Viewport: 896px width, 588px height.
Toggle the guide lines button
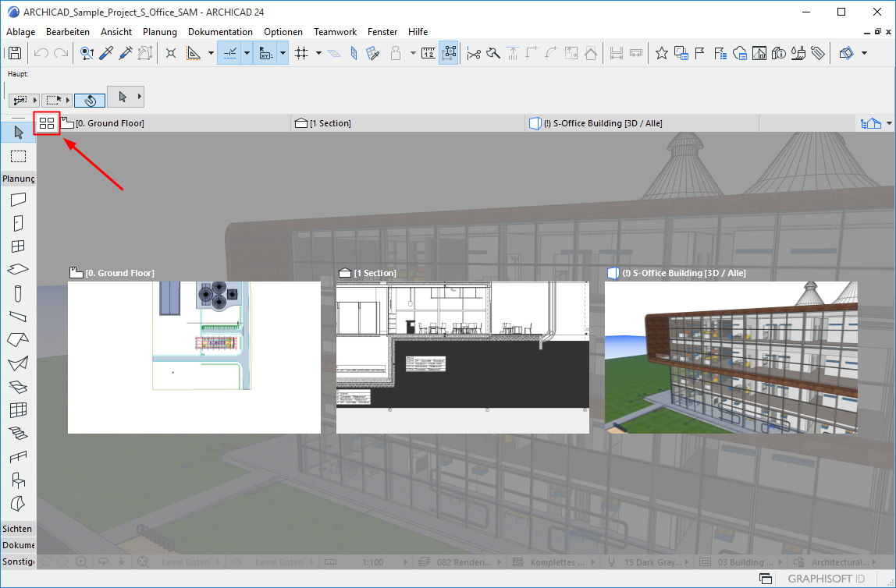193,53
